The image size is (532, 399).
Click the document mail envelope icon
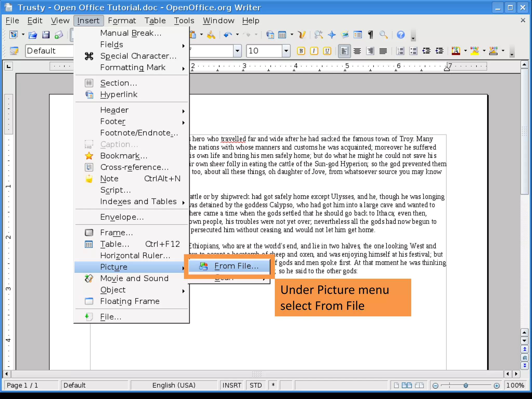point(59,35)
